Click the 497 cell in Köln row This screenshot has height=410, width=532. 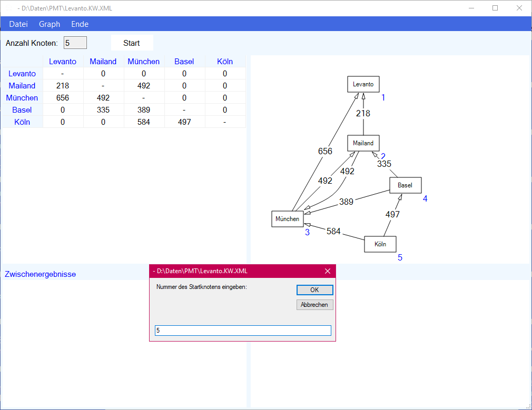(x=184, y=122)
